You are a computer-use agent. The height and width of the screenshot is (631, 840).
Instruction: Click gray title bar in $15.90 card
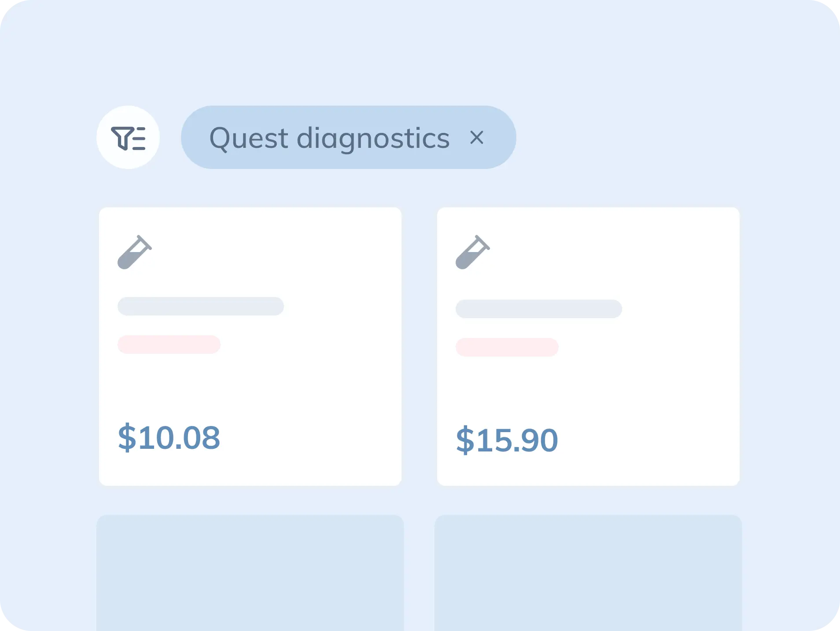(x=538, y=309)
